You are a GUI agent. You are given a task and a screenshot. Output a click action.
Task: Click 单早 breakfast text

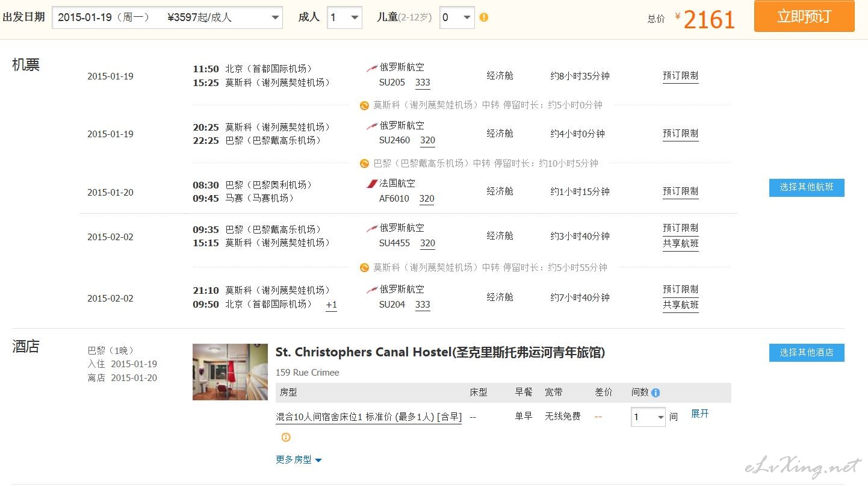(x=524, y=417)
